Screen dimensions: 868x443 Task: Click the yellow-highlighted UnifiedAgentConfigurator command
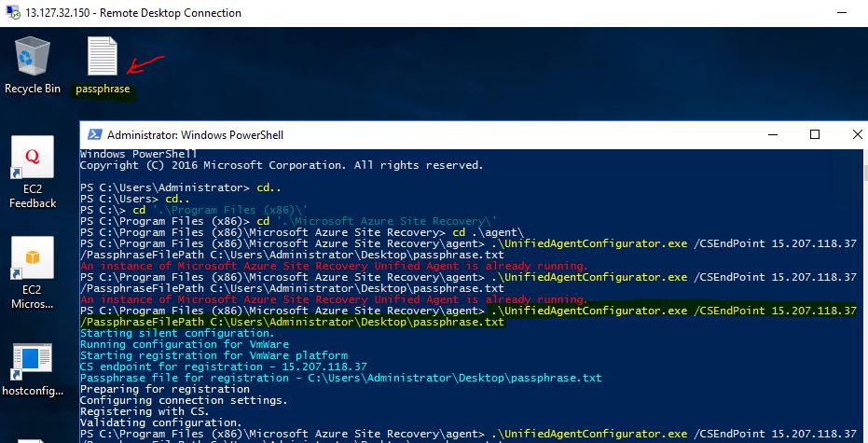pyautogui.click(x=669, y=311)
